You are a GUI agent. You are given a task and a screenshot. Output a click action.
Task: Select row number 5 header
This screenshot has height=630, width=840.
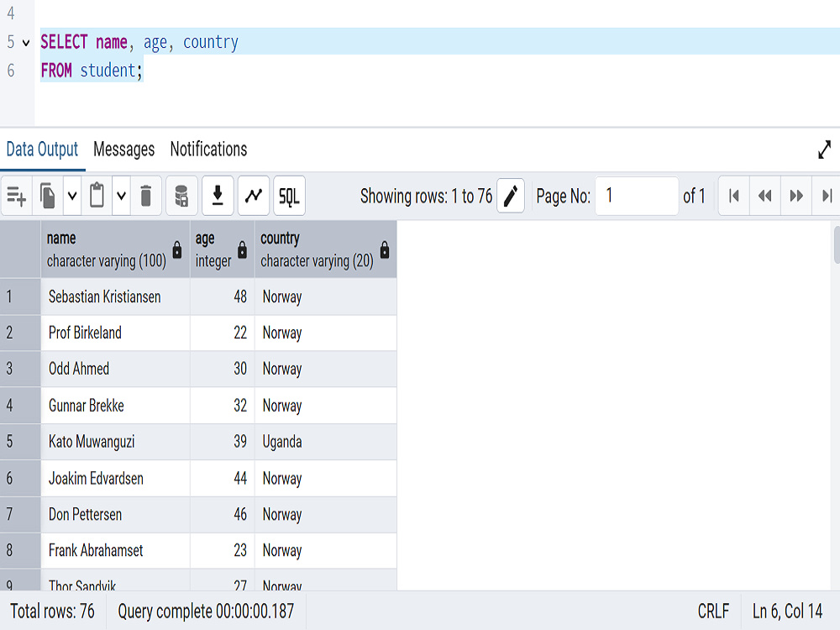(20, 442)
